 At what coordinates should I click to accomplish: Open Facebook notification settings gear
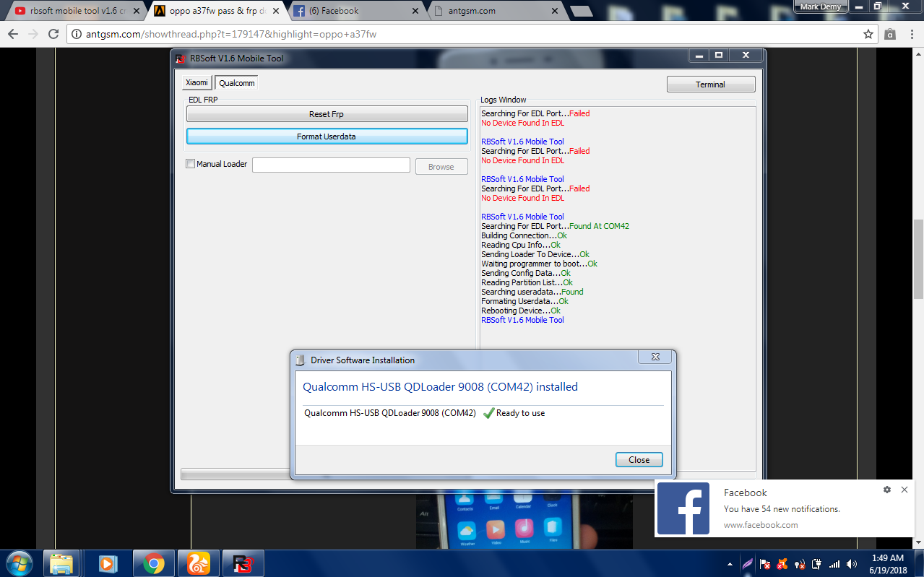[887, 490]
